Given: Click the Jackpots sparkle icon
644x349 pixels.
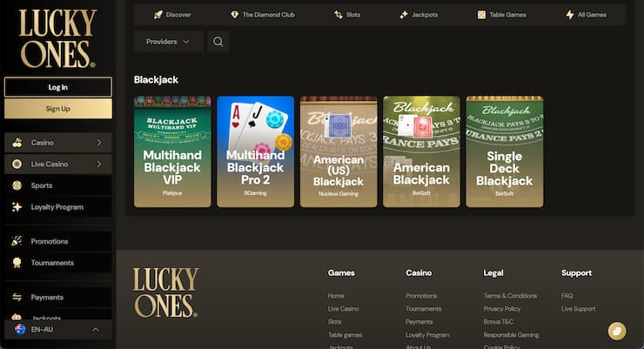Looking at the screenshot, I should [x=404, y=15].
